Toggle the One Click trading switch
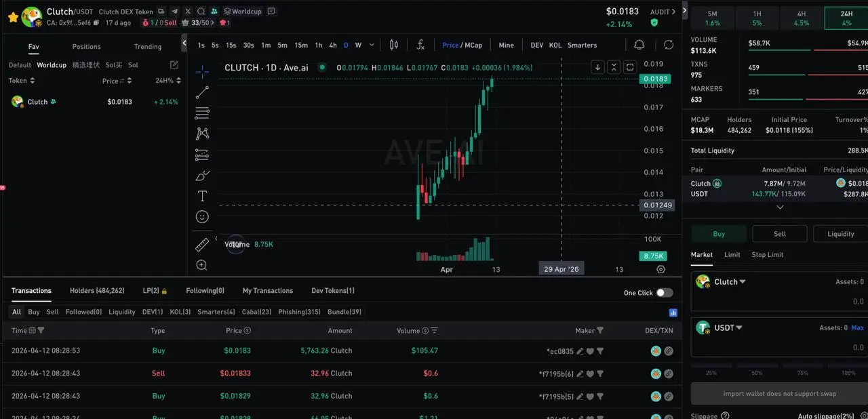Viewport: 868px width, 419px height. coord(665,293)
